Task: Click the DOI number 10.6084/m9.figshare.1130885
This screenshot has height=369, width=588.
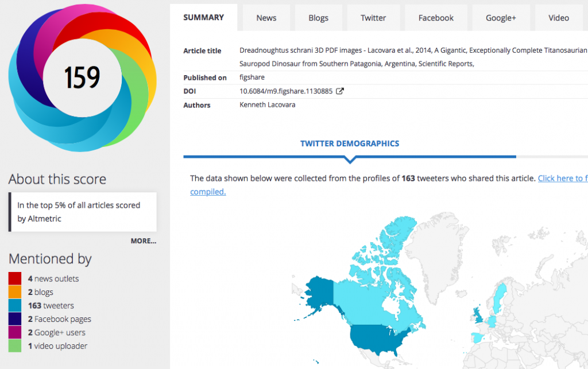Action: coord(285,91)
